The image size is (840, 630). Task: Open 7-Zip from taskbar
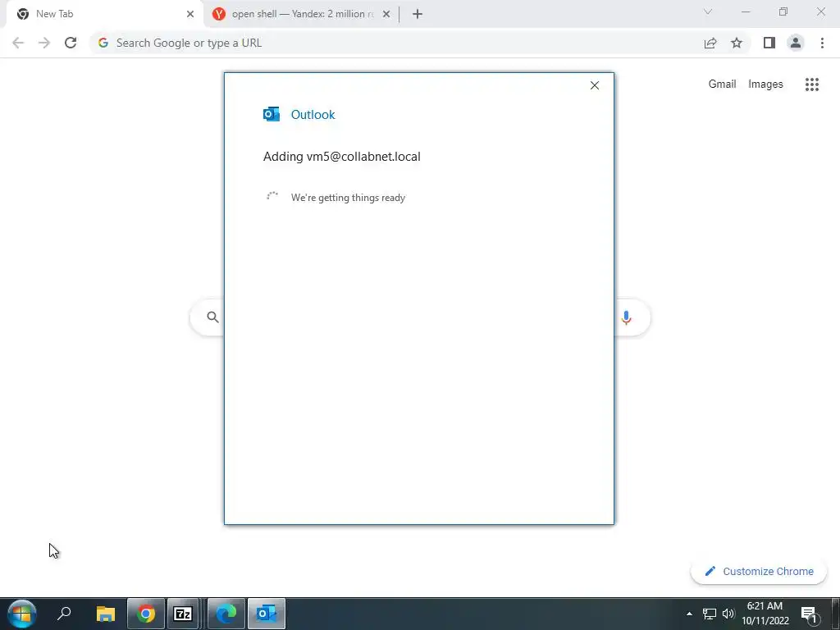(x=183, y=614)
